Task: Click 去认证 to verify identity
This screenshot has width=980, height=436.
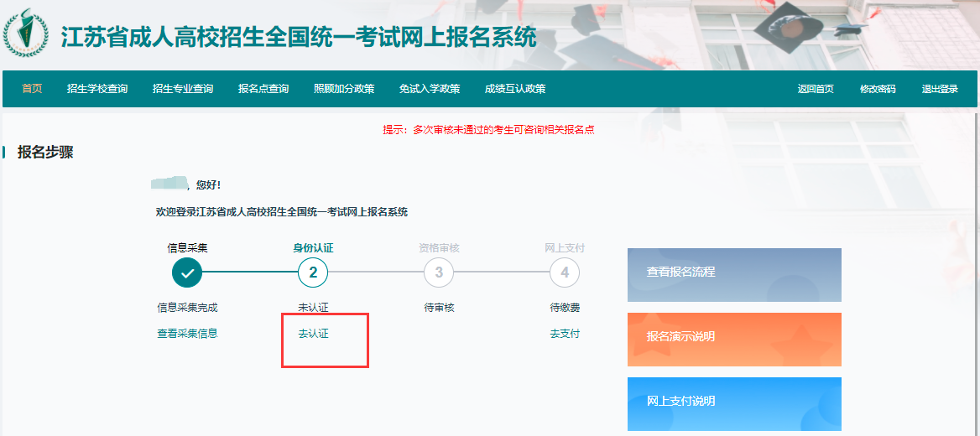Action: [x=313, y=334]
